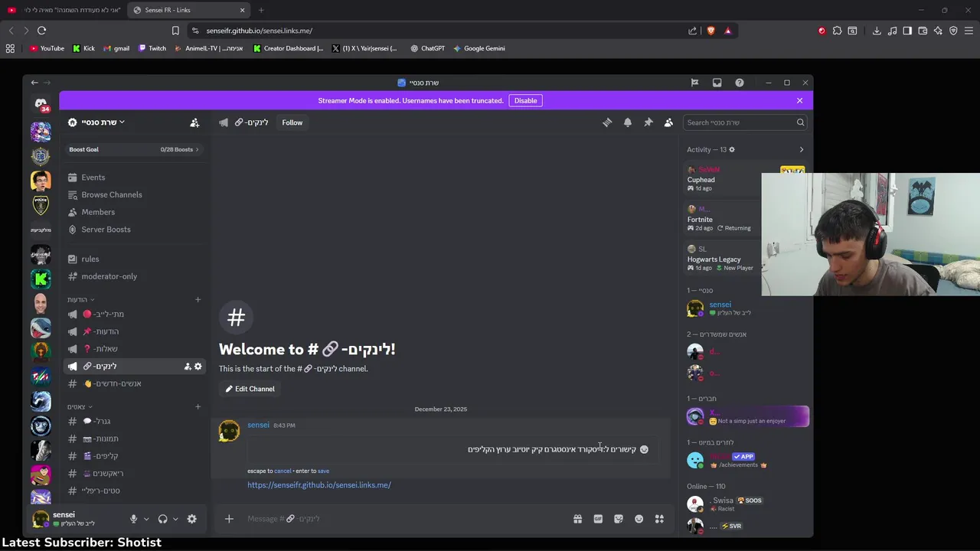Collapse the צאטים channel category
Viewport: 980px width, 551px height.
pyautogui.click(x=80, y=407)
